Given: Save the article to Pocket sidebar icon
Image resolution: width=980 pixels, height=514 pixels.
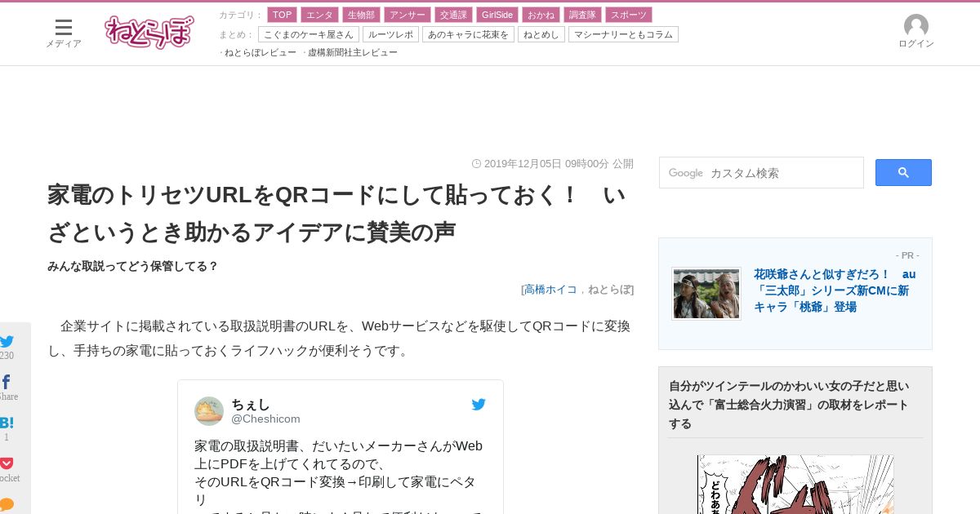Looking at the screenshot, I should click(7, 463).
